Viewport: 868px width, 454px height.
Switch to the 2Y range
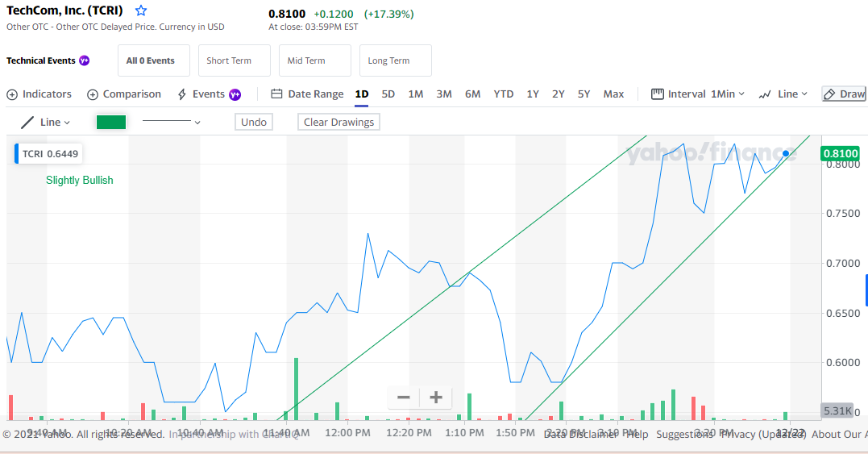click(558, 94)
